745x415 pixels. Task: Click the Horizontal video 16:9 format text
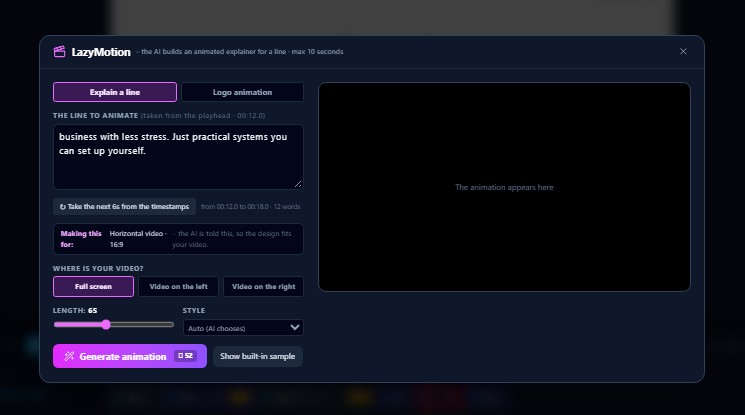pyautogui.click(x=137, y=239)
